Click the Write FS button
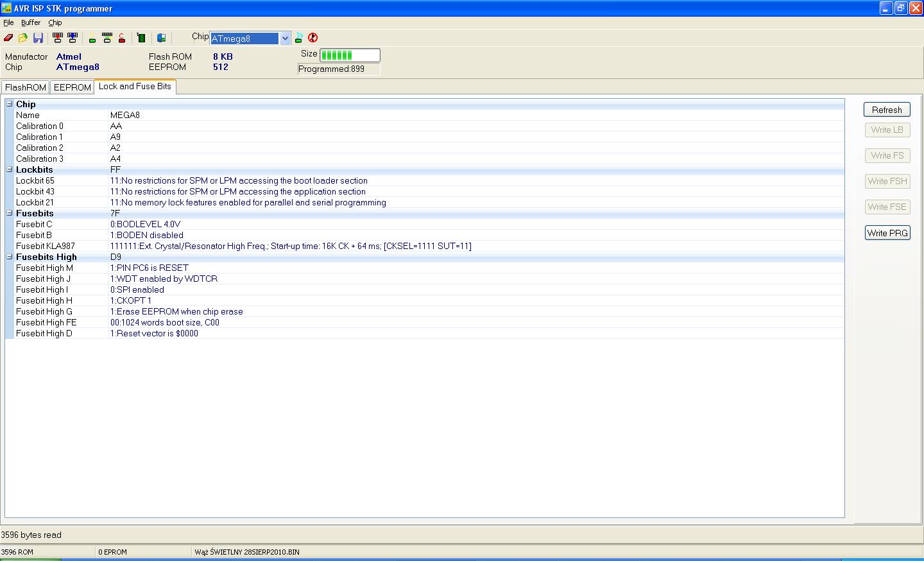This screenshot has width=924, height=561. point(887,155)
